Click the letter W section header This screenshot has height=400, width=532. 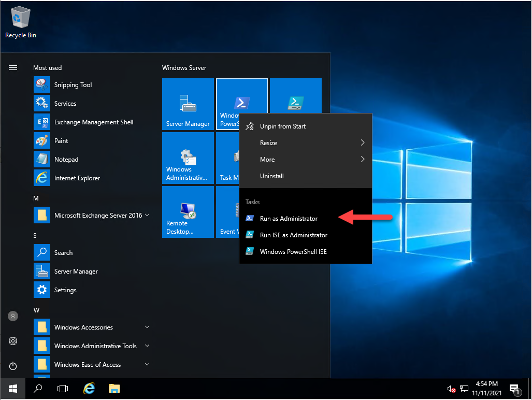click(x=36, y=310)
